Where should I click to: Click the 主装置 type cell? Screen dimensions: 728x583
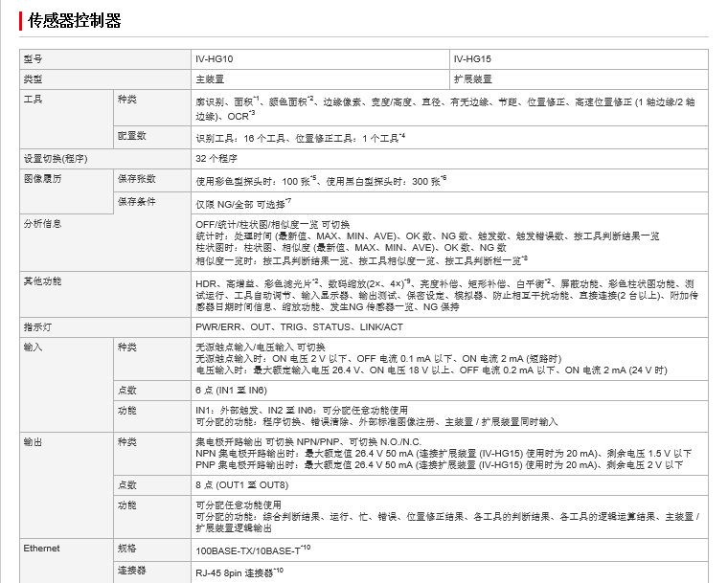point(210,78)
